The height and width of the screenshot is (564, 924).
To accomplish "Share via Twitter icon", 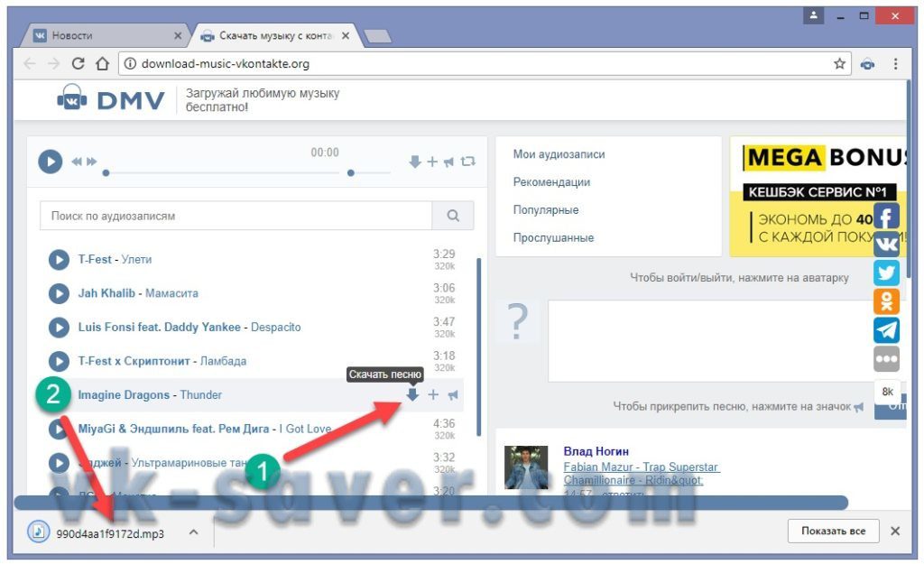I will 886,273.
